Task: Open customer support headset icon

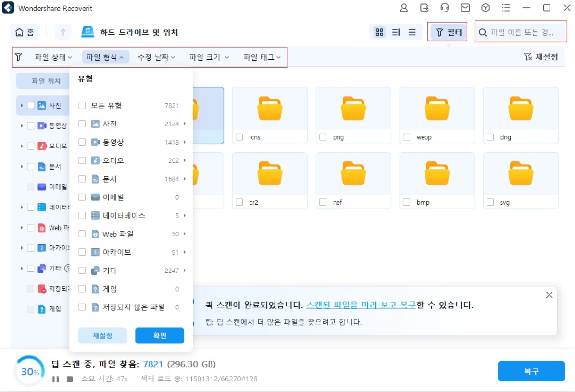Action: click(445, 8)
